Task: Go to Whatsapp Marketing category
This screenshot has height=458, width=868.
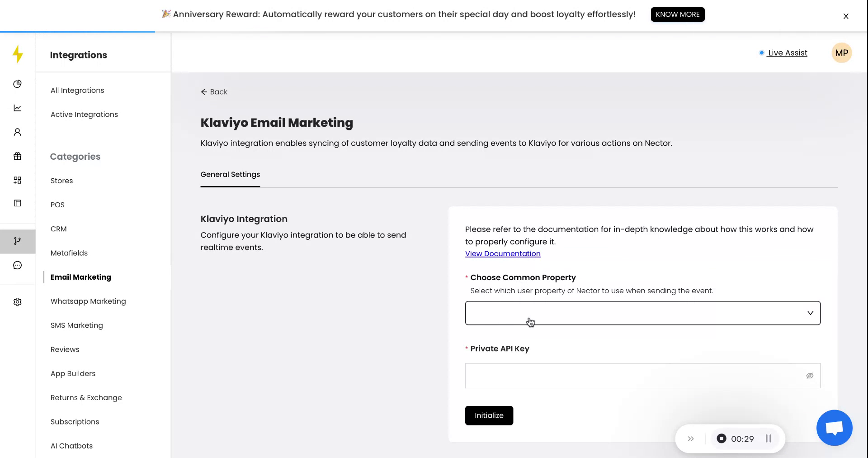Action: click(88, 301)
